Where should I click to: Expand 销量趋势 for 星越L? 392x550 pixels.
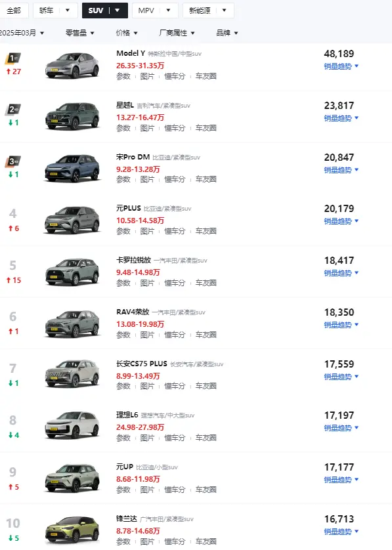click(341, 118)
